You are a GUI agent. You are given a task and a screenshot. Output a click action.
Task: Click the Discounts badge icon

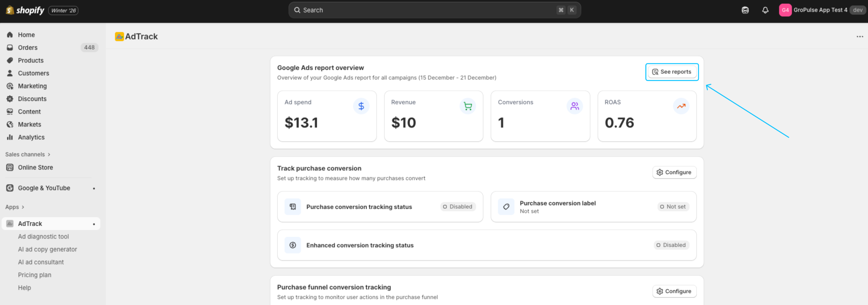(10, 99)
